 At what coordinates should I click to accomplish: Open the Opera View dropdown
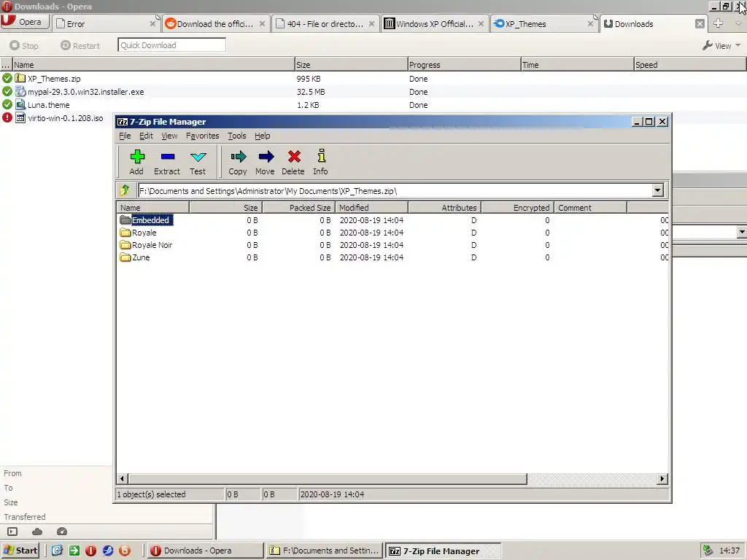point(721,46)
